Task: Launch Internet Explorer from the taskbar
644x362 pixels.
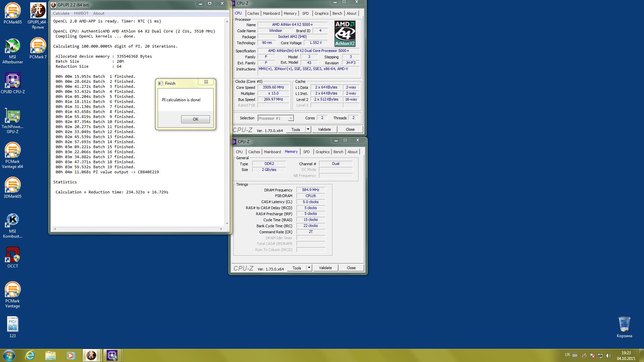Action: (30, 355)
